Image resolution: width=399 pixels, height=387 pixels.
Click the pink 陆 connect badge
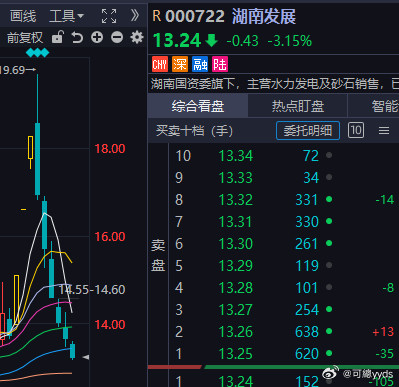220,64
